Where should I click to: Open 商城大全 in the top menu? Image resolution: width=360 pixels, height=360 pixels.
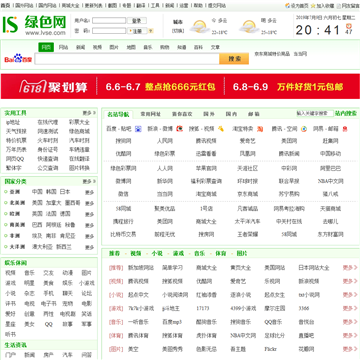(71, 6)
